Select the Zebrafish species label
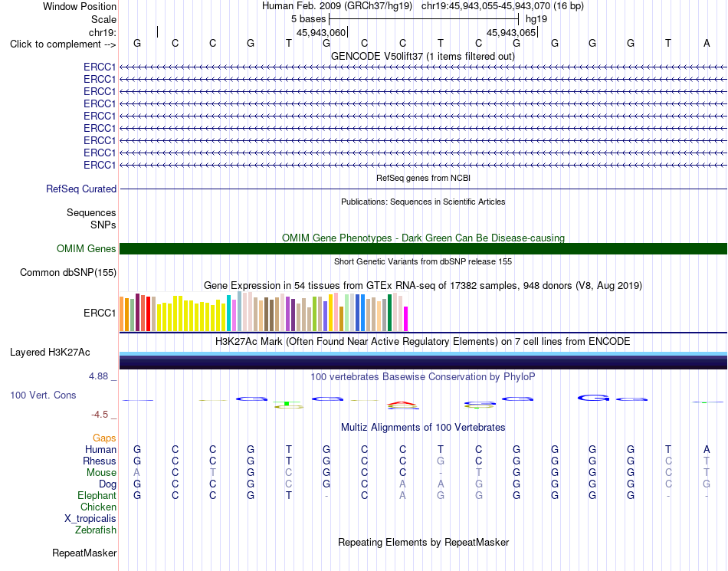This screenshot has height=571, width=728. point(96,530)
